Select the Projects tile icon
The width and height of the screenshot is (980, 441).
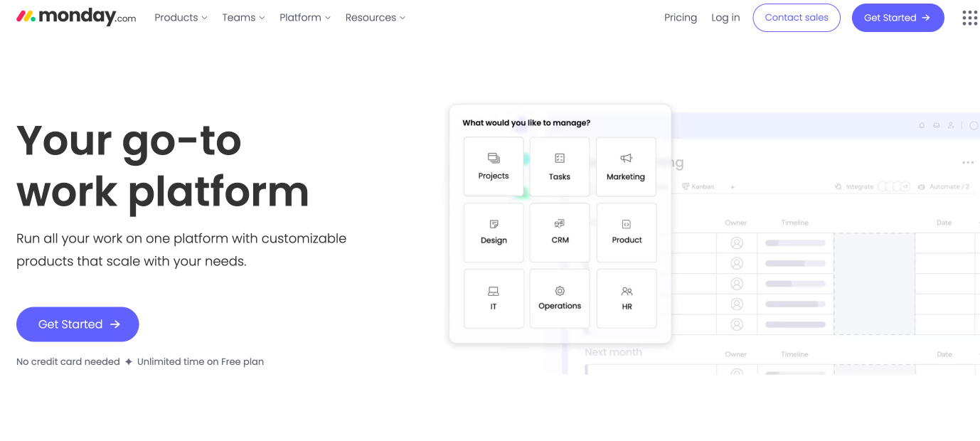pos(494,158)
